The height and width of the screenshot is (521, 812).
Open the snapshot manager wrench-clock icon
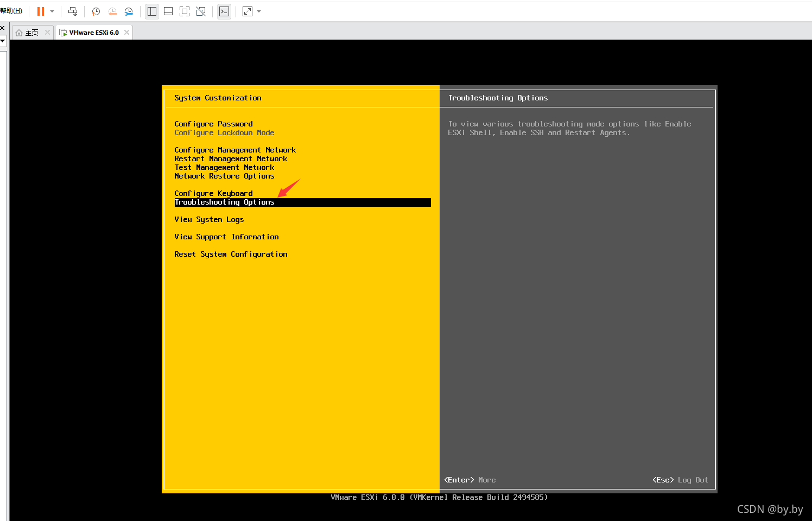pyautogui.click(x=129, y=11)
